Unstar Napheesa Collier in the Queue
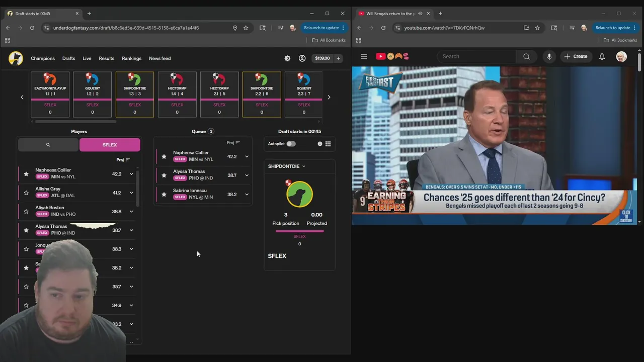644x362 pixels. click(x=164, y=156)
